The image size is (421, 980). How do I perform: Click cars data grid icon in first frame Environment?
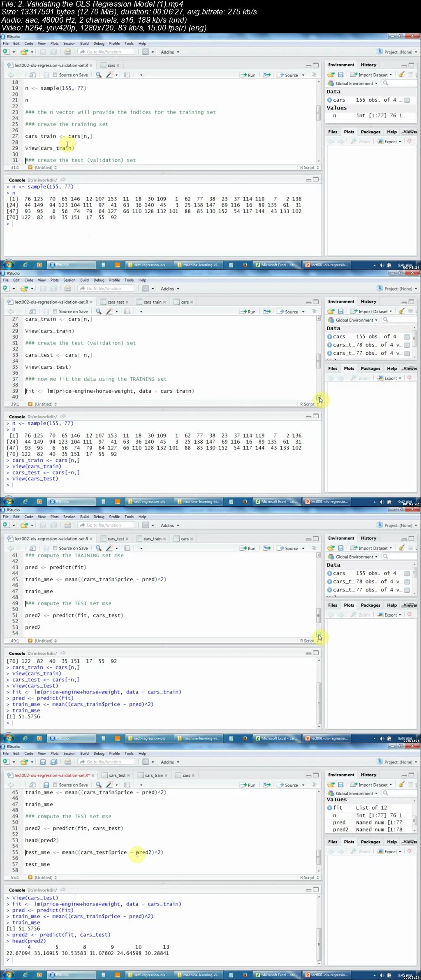407,100
